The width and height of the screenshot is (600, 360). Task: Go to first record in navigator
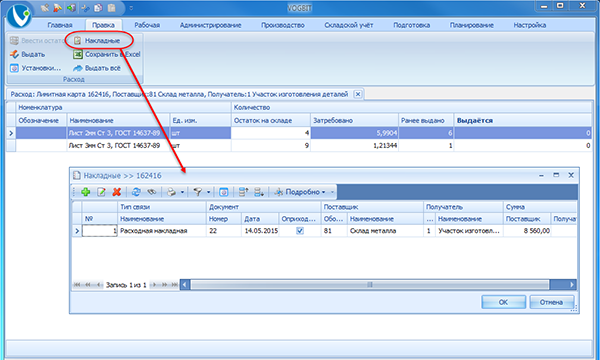(77, 285)
